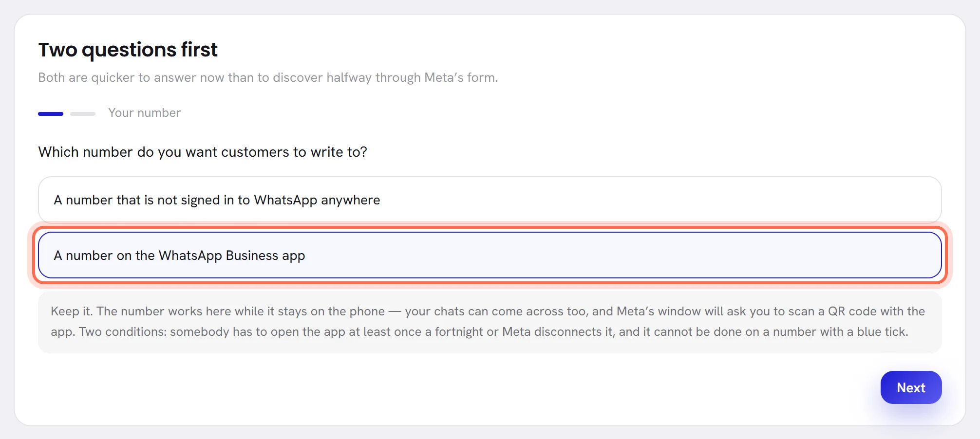The width and height of the screenshot is (980, 439).
Task: Click the subtitle 'Both are quicker to answer now'
Action: point(268,78)
